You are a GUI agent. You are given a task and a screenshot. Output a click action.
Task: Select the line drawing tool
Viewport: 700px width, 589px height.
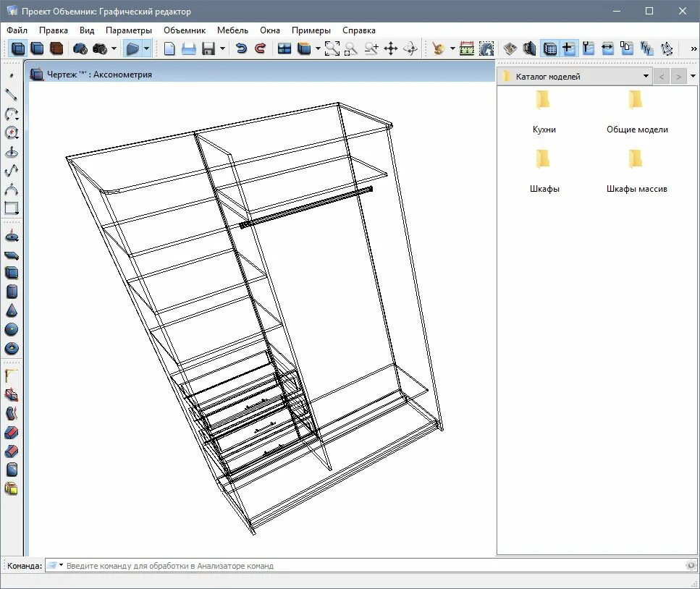point(11,94)
